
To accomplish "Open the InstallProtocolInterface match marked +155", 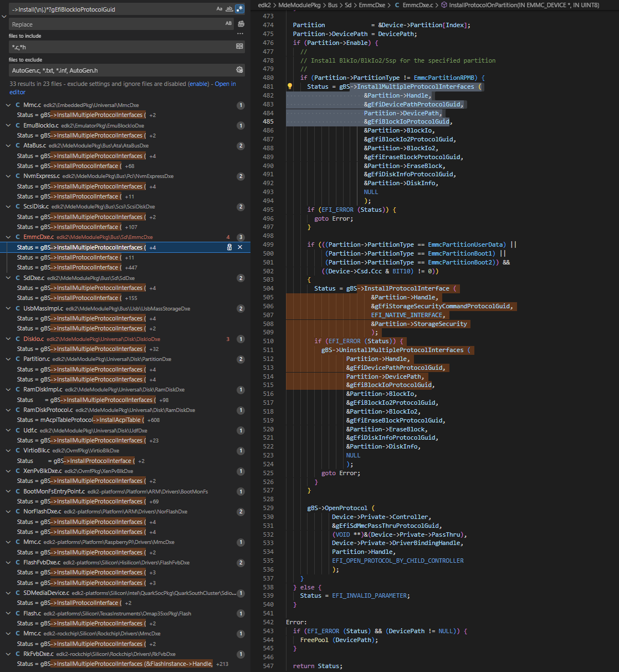I will tap(125, 298).
